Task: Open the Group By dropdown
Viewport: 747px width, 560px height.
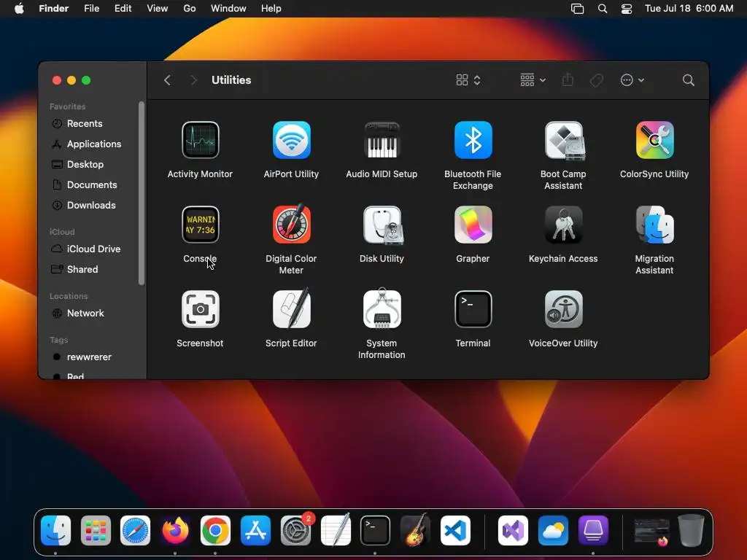Action: click(x=533, y=80)
